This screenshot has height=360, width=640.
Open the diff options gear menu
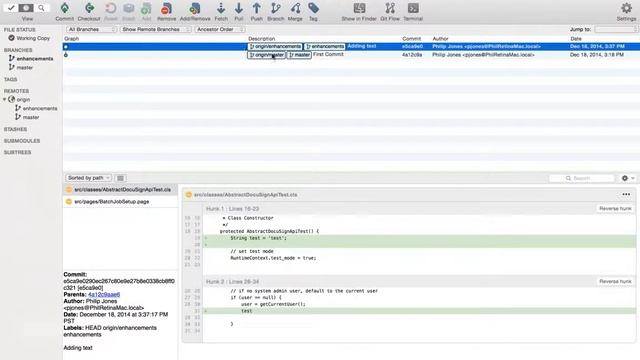point(627,178)
